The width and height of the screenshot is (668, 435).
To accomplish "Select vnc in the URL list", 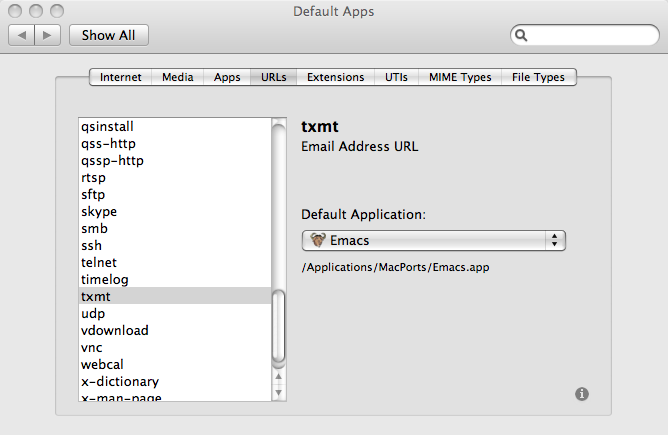I will [91, 347].
